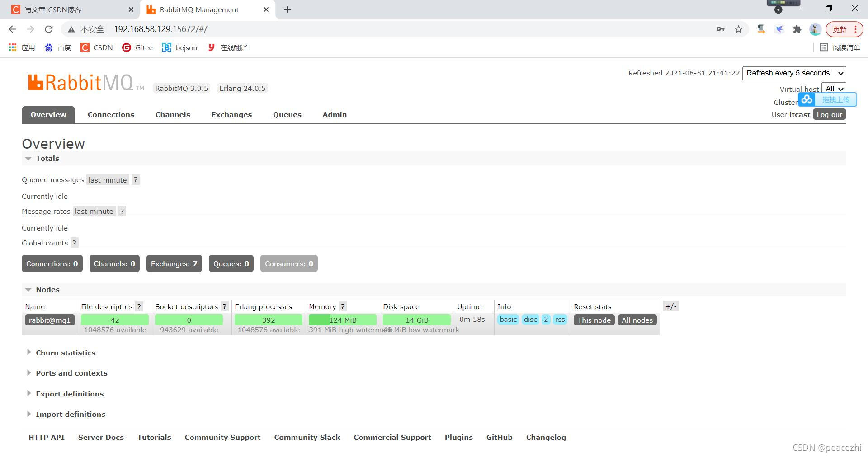
Task: Log out of user itcast
Action: (x=829, y=114)
